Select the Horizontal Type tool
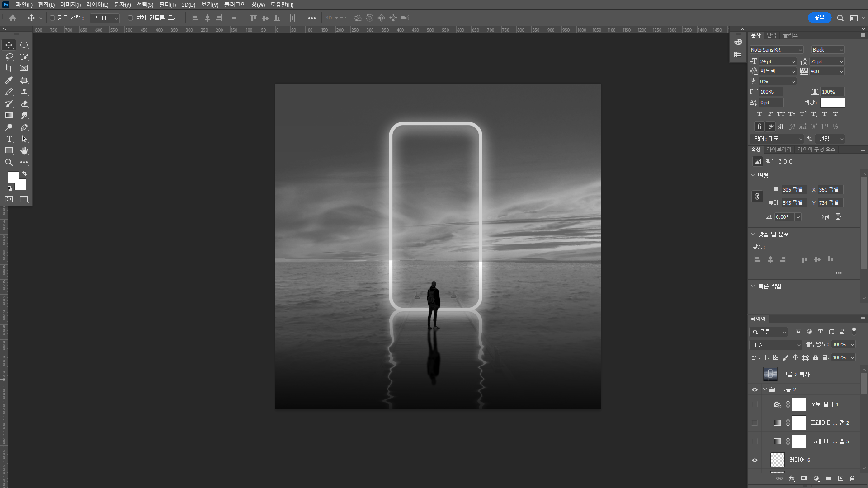The height and width of the screenshot is (488, 868). pos(9,139)
